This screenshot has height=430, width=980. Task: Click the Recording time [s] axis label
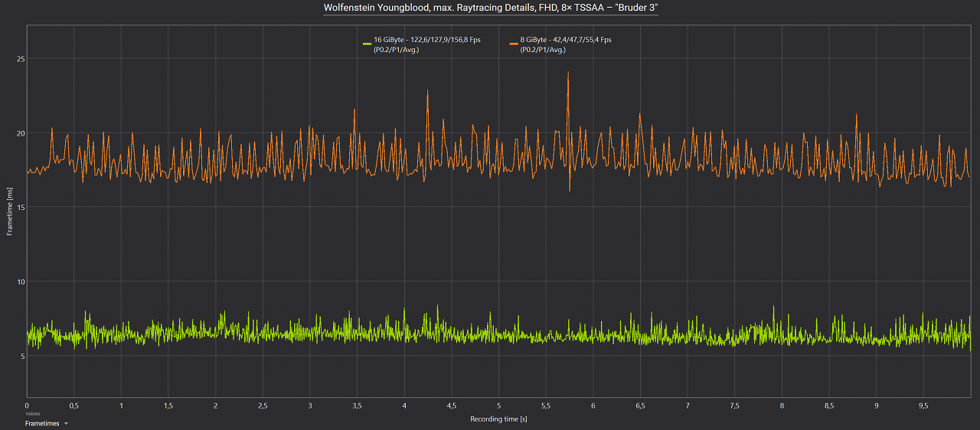pos(498,419)
